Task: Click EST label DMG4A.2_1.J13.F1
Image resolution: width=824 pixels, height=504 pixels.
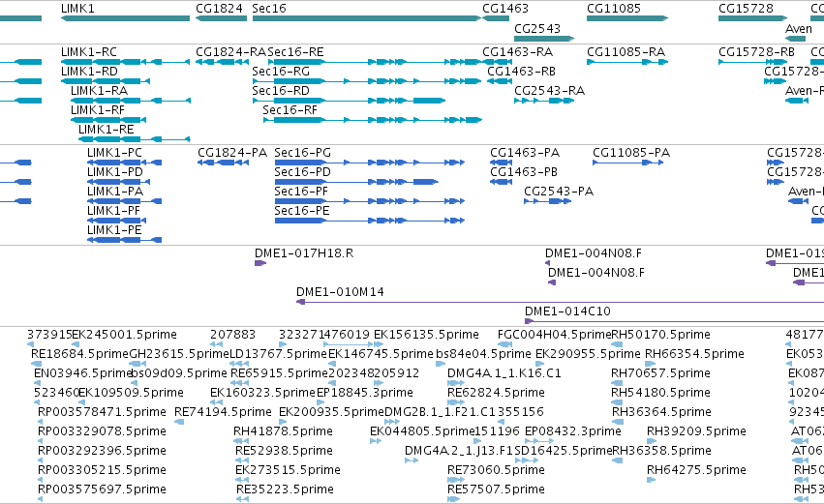Action: coord(459,451)
